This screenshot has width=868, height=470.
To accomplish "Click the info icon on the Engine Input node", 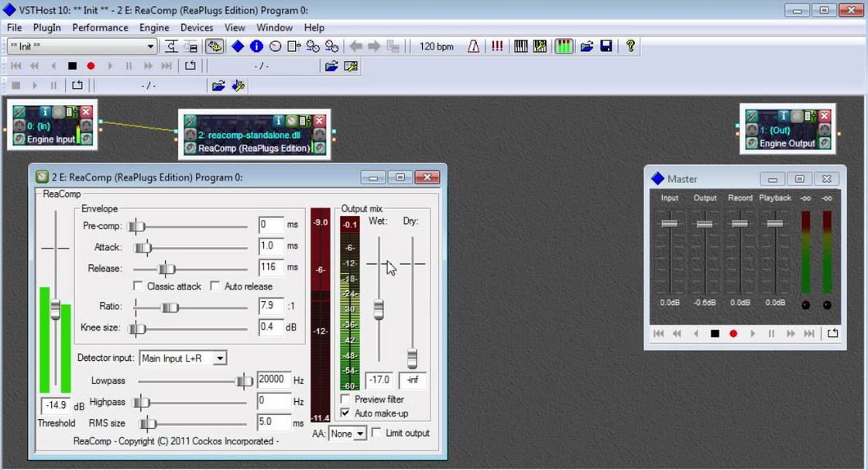I will click(x=45, y=111).
